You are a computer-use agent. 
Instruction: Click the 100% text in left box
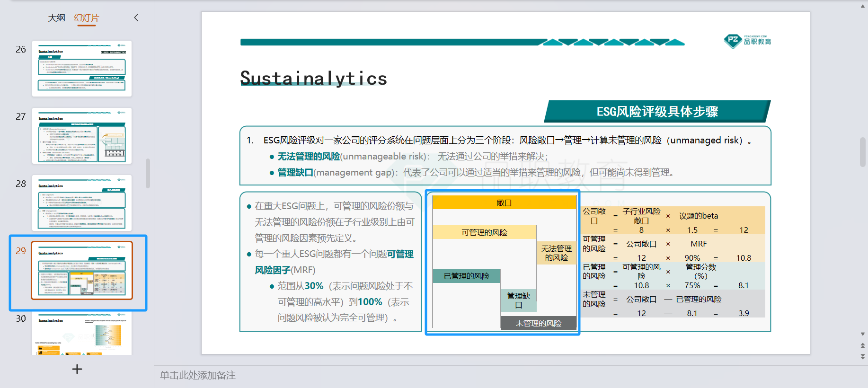click(370, 302)
